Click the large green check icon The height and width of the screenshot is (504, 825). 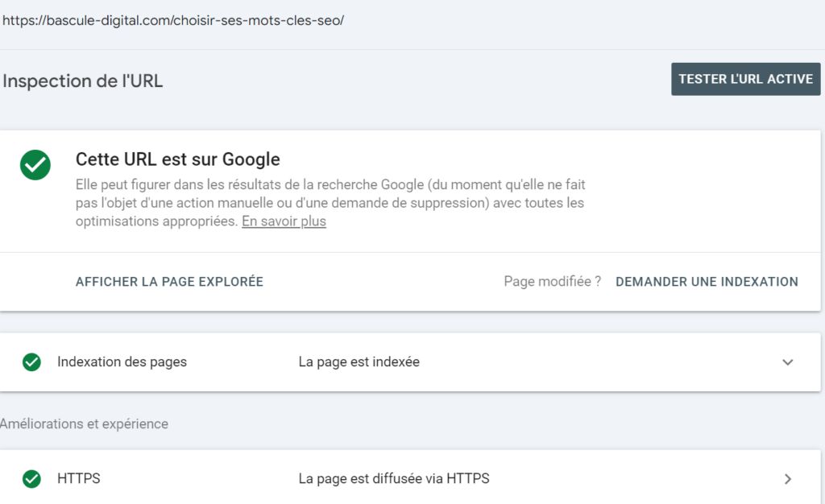pyautogui.click(x=35, y=165)
